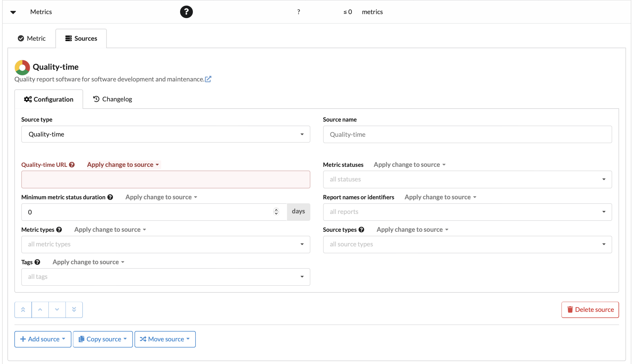
Task: Open the all metric types dropdown
Action: tap(166, 245)
